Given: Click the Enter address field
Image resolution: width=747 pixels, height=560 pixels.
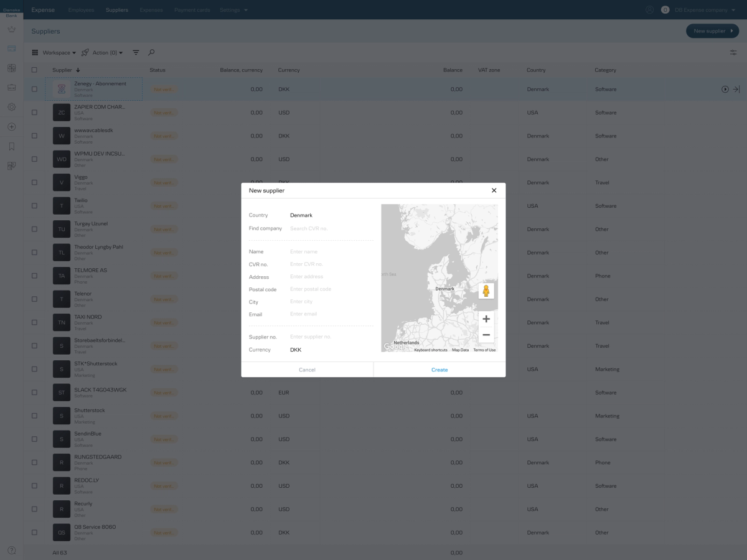Looking at the screenshot, I should (331, 277).
